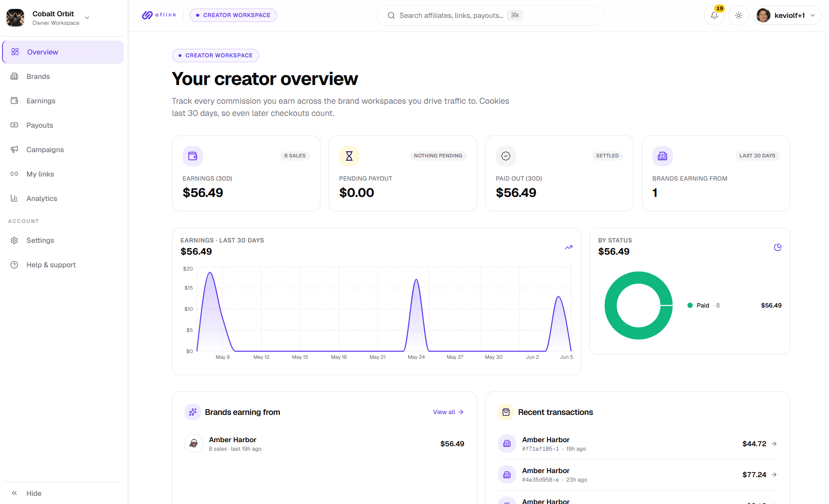Screen dimensions: 829x504
Task: Click the 8 SALES badge
Action: click(x=295, y=156)
